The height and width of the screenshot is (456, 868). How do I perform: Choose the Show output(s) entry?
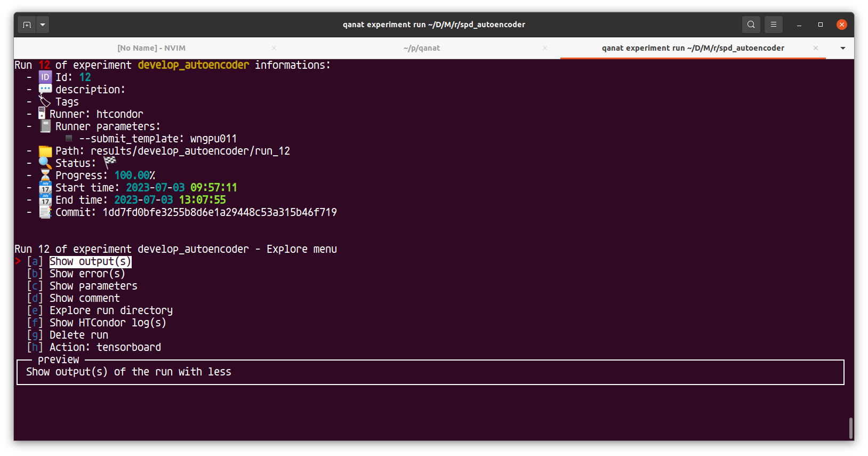coord(90,261)
